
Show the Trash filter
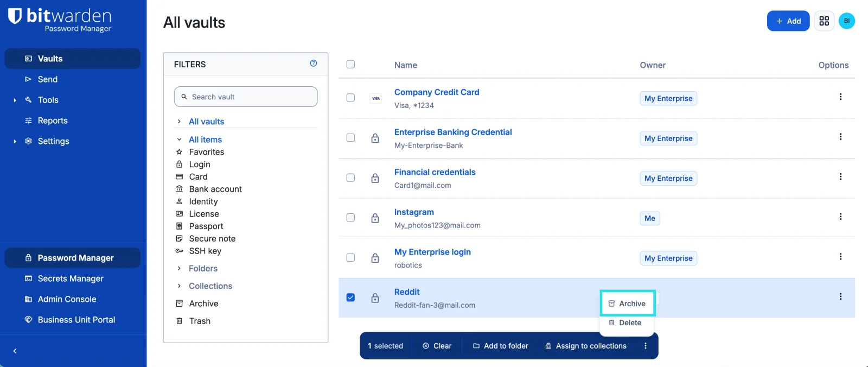[x=199, y=321]
